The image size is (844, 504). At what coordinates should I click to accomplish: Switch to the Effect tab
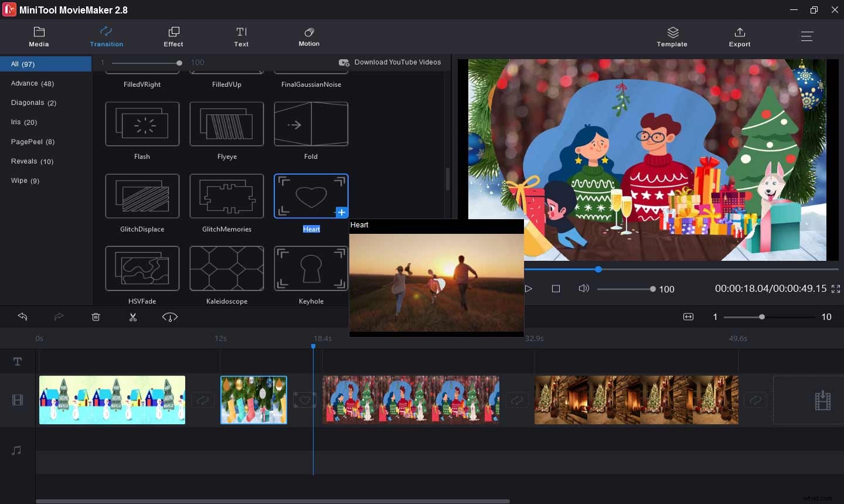pos(173,36)
